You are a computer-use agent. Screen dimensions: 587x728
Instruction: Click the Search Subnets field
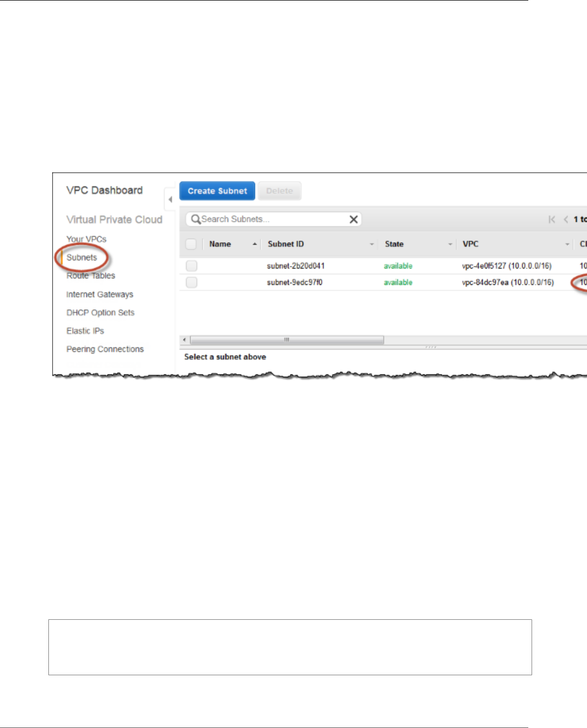tap(273, 219)
